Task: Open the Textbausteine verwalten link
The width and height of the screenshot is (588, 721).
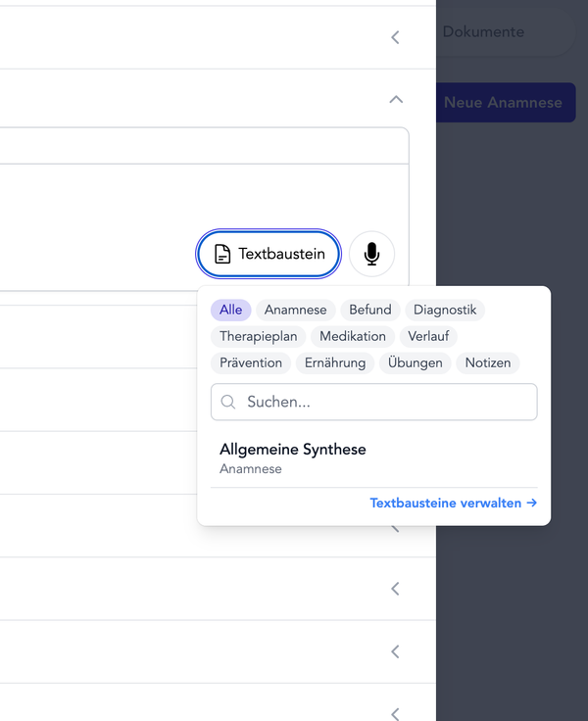Action: click(x=453, y=503)
